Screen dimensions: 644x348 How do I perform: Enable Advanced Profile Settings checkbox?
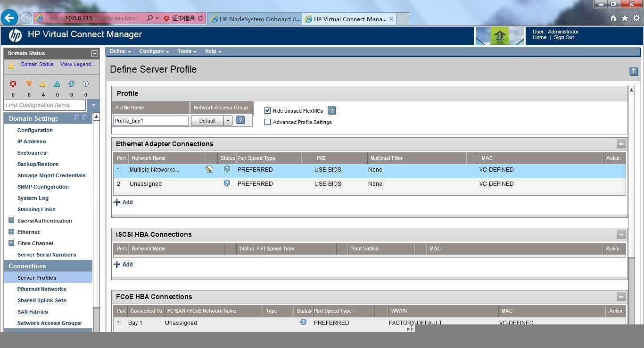267,122
